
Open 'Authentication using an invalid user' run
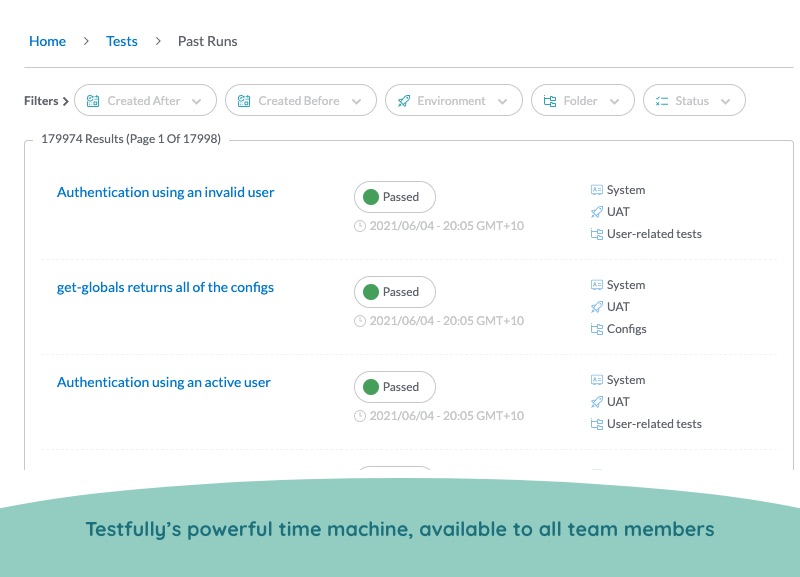coord(166,192)
